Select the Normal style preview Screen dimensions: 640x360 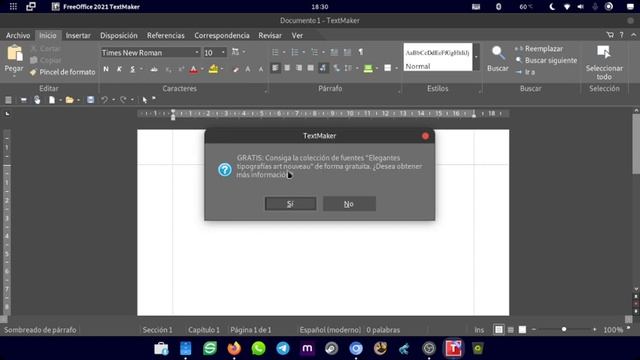tap(438, 57)
